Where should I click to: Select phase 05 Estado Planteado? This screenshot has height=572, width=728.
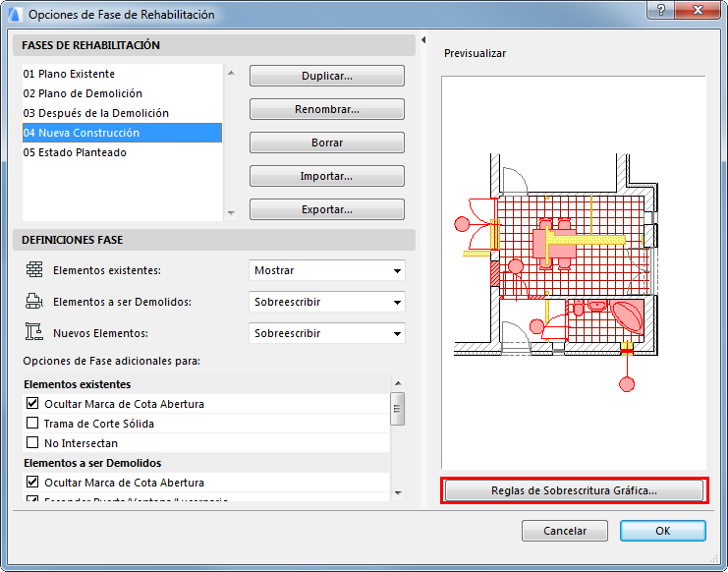coord(122,152)
